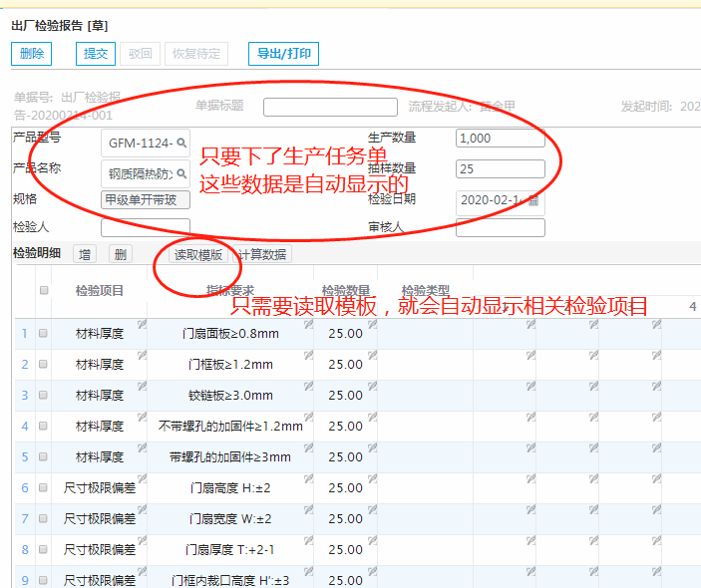The image size is (701, 588).
Task: Click the 读取模版 button
Action: [x=198, y=254]
